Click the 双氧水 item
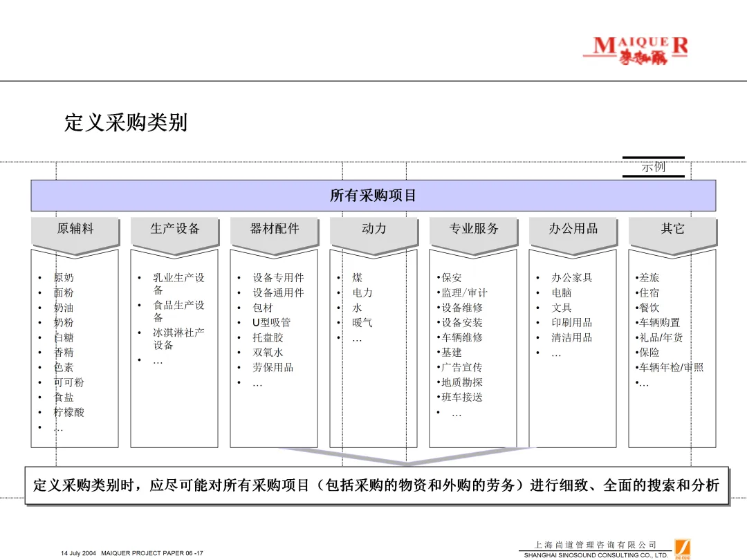This screenshot has width=747, height=560. 268,353
